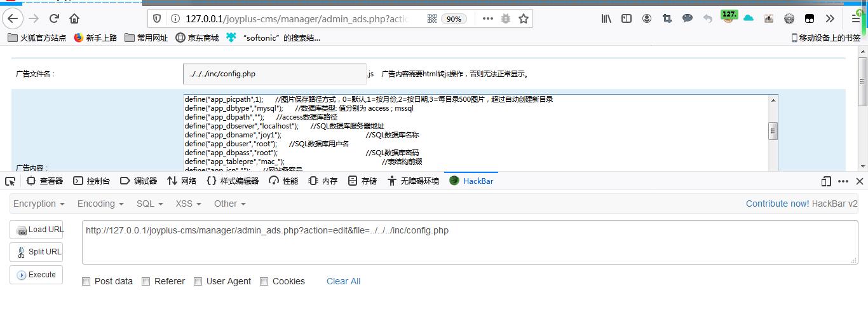
Task: Click the Load URL button
Action: click(x=36, y=230)
